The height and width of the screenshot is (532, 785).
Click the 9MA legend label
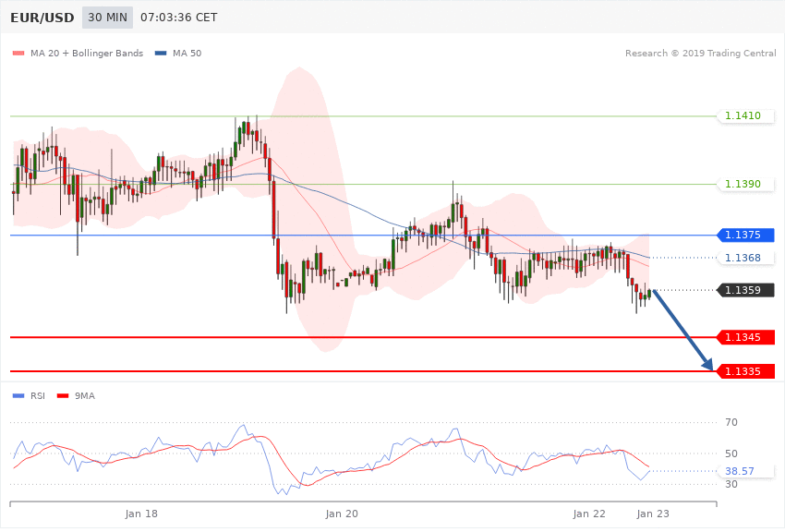[x=85, y=396]
